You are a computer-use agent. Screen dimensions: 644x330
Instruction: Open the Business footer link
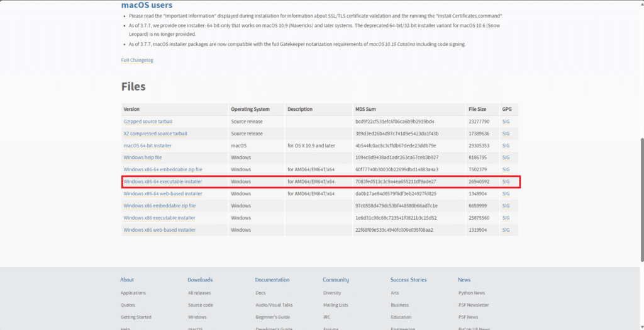tap(399, 305)
